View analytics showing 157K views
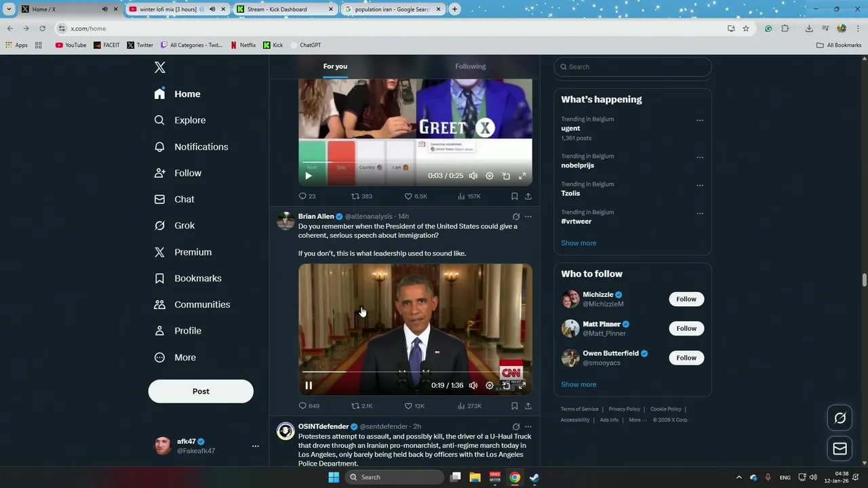Viewport: 868px width, 488px height. click(x=469, y=196)
